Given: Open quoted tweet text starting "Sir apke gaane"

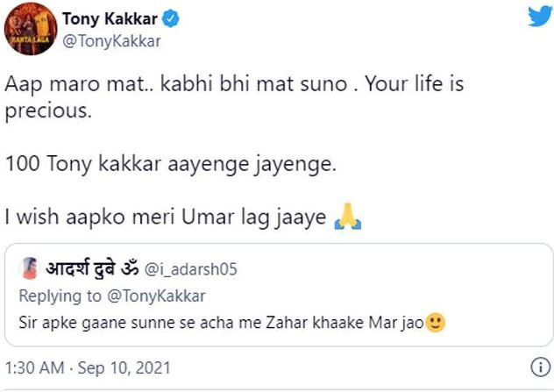Looking at the screenshot, I should pos(221,323).
